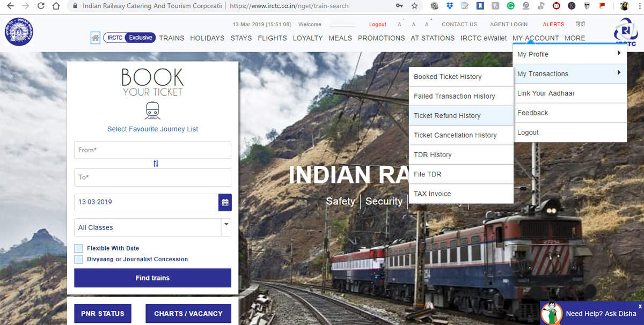Expand the My Transactions submenu

click(570, 73)
